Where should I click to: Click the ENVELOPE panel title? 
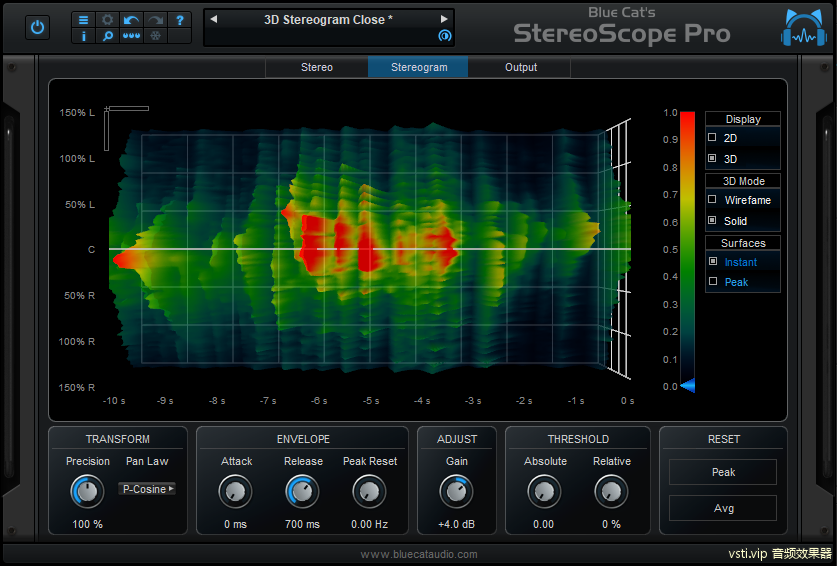303,439
